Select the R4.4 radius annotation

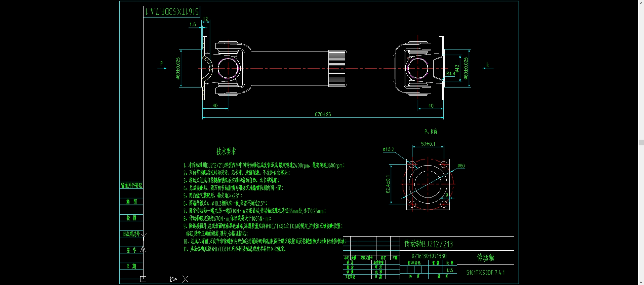451,73
